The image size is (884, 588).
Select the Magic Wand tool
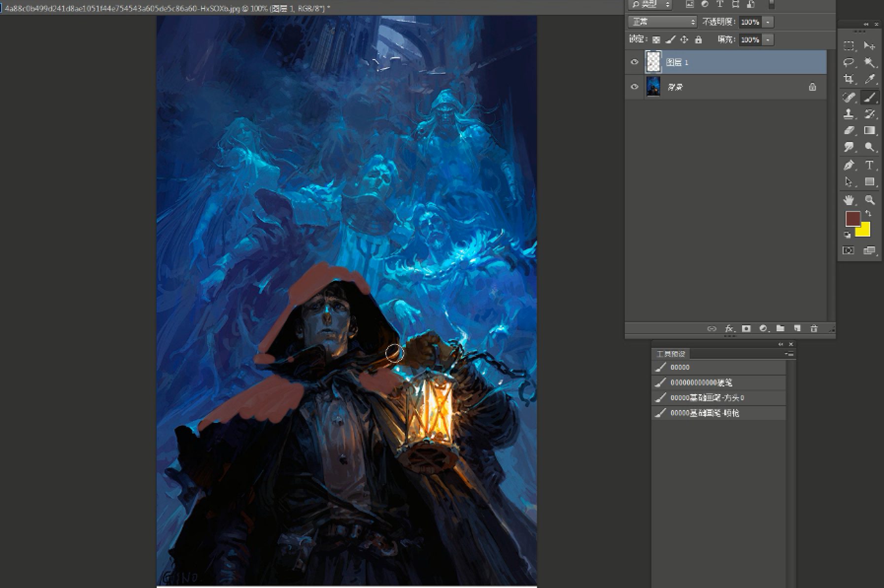pos(870,63)
